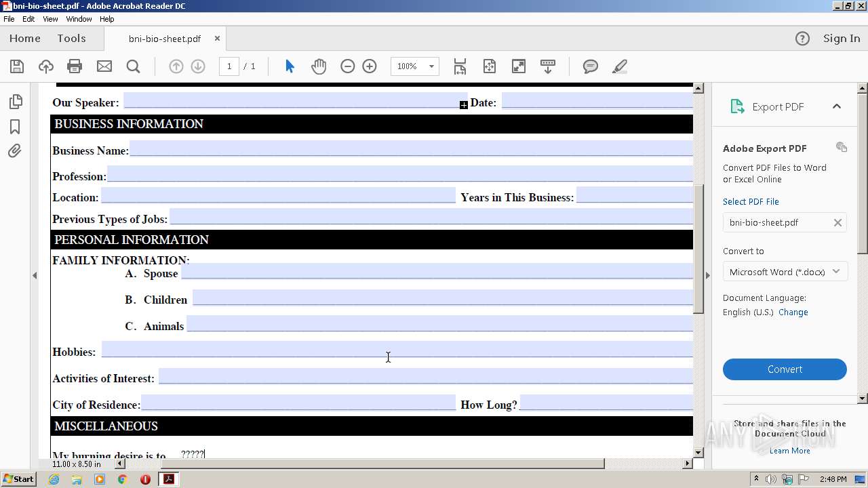Click the Convert button

click(x=785, y=369)
